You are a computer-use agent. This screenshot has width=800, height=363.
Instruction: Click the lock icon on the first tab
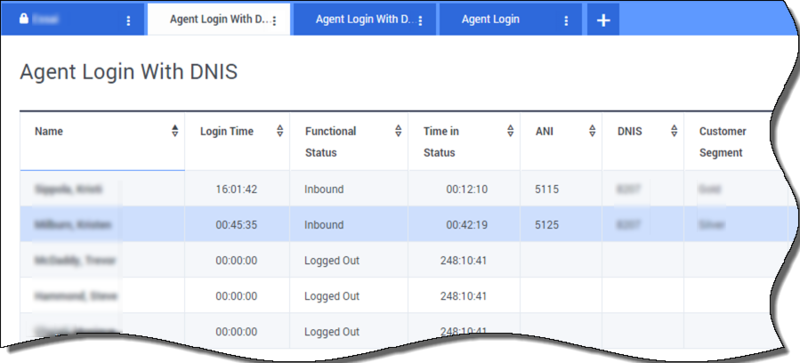point(23,19)
